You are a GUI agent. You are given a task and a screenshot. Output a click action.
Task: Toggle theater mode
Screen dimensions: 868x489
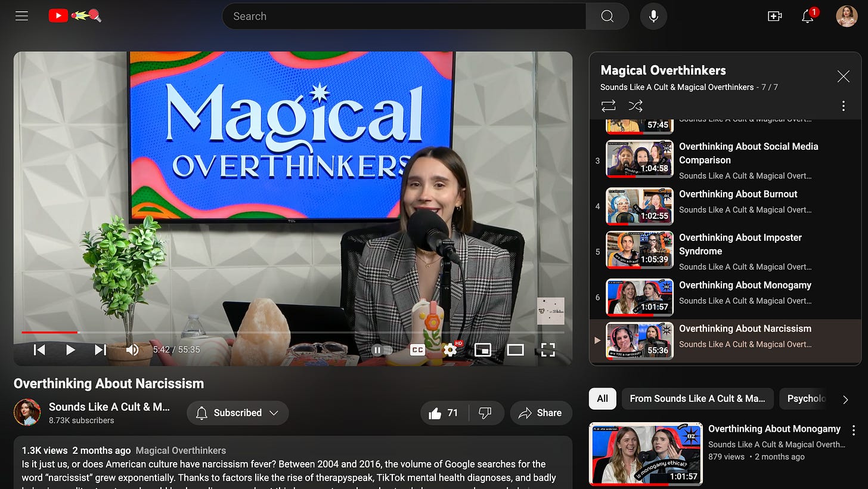tap(515, 349)
